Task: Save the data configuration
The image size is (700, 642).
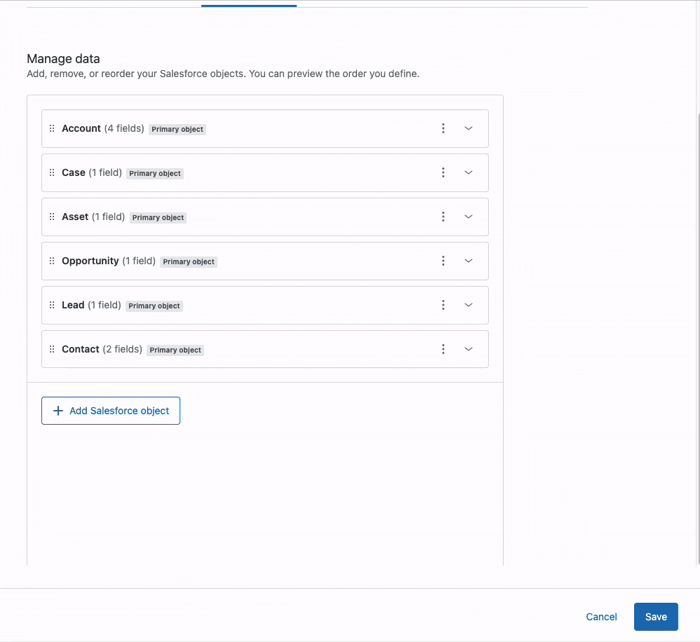Action: (655, 617)
